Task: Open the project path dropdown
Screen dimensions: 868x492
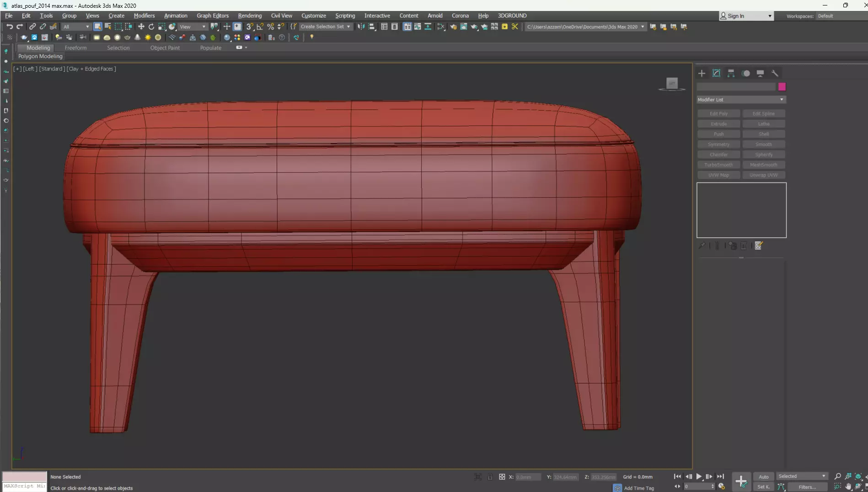Action: click(x=585, y=27)
